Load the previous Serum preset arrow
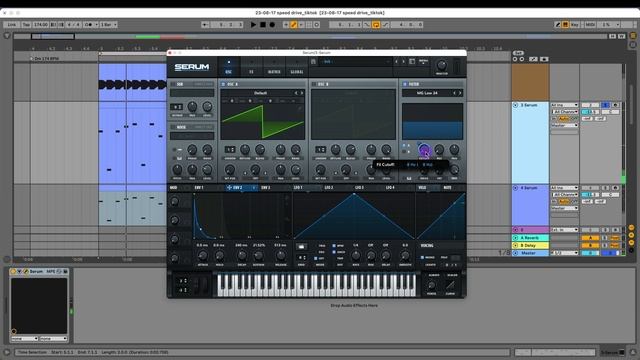640x360 pixels. pos(396,62)
